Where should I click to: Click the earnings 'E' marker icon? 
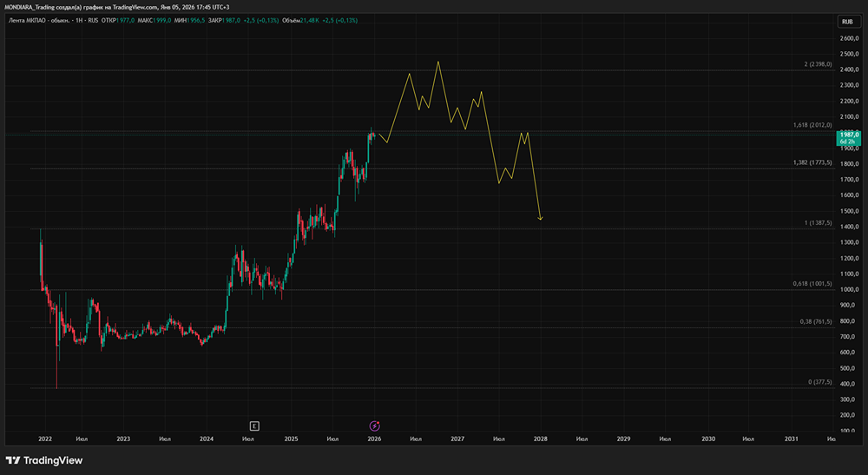click(254, 426)
